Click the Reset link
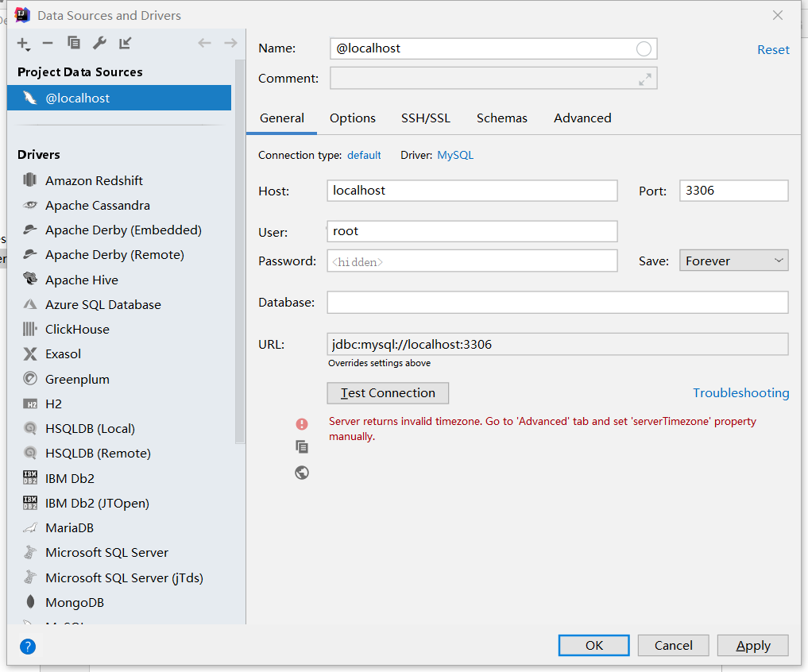Viewport: 808px width, 672px height. pos(773,49)
